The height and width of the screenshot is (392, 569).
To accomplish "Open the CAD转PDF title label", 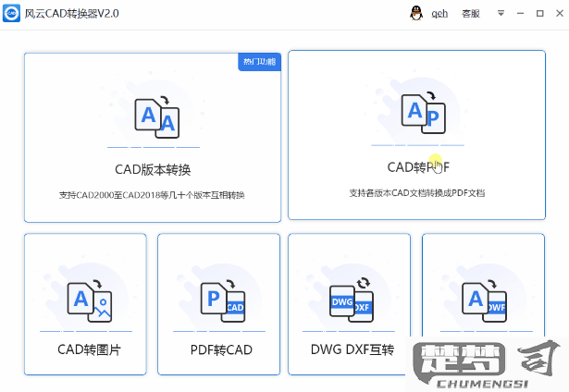I will pyautogui.click(x=418, y=167).
